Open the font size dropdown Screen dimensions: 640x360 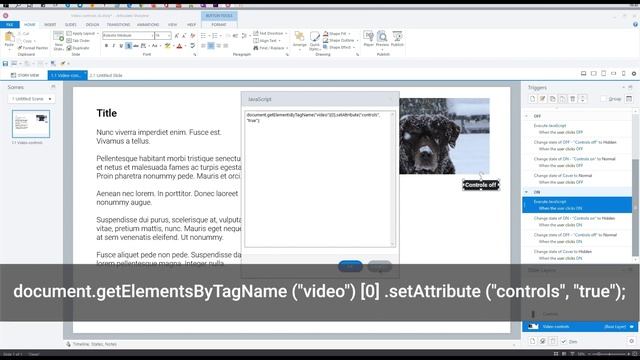[169, 36]
